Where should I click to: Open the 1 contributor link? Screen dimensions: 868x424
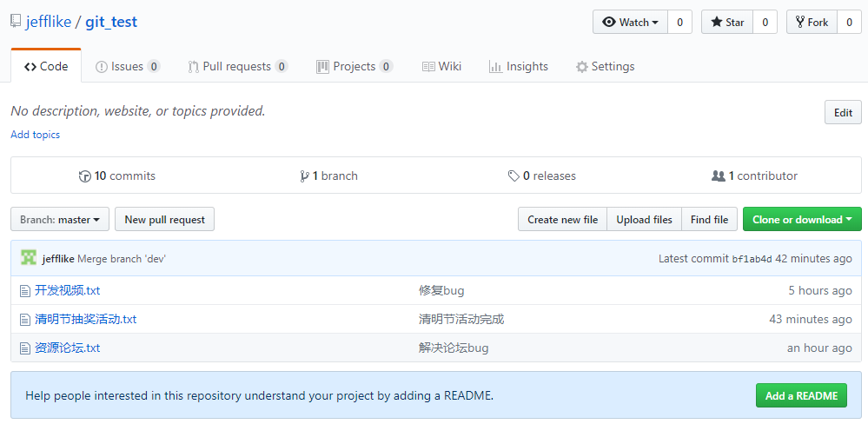754,176
